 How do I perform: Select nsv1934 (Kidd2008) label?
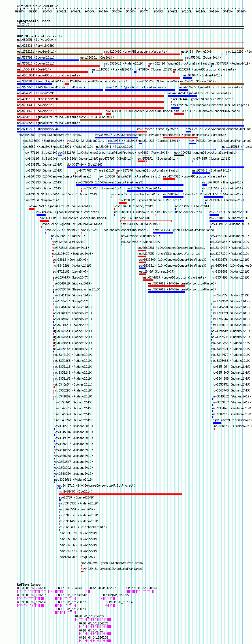click(x=135, y=218)
